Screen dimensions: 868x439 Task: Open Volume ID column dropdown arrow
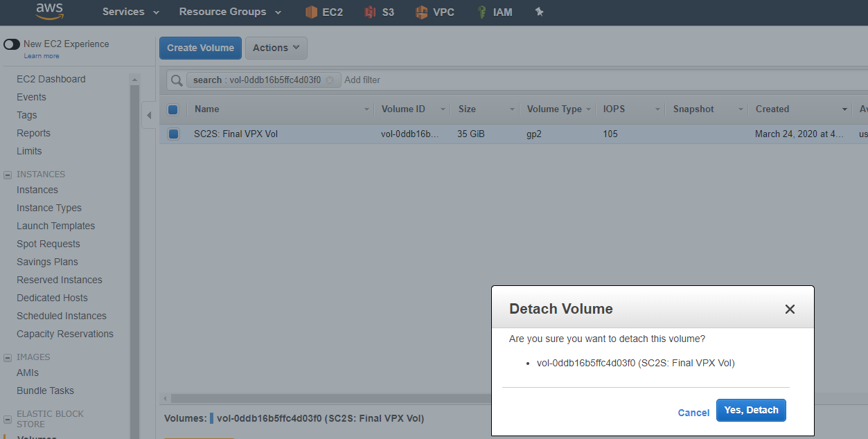442,109
